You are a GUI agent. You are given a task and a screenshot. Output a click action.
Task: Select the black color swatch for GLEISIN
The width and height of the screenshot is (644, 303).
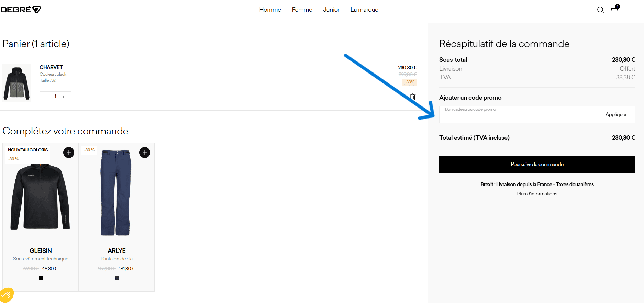tap(41, 278)
